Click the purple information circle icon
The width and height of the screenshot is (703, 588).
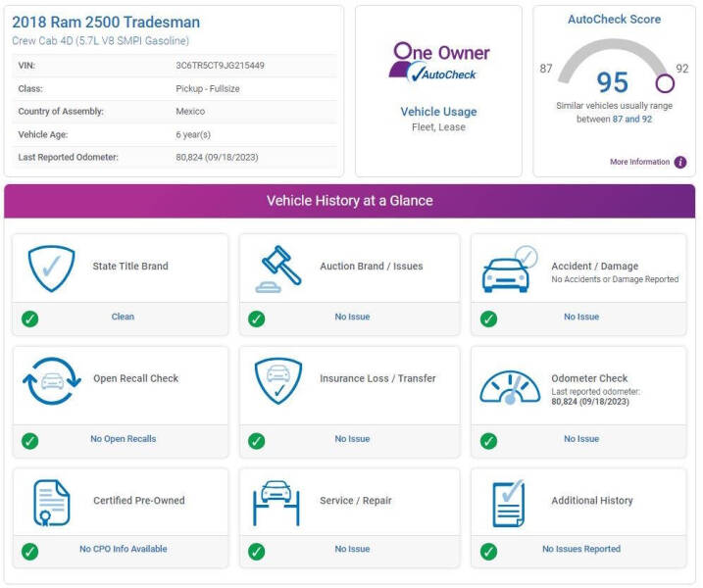pos(680,163)
